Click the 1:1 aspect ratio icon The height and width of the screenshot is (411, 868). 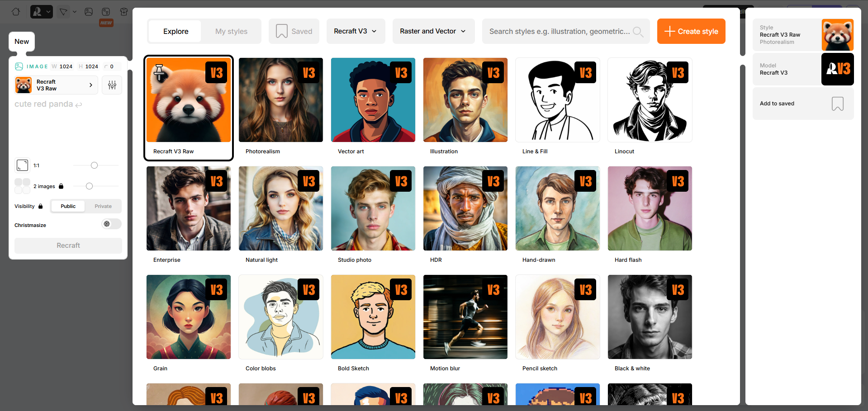coord(22,165)
